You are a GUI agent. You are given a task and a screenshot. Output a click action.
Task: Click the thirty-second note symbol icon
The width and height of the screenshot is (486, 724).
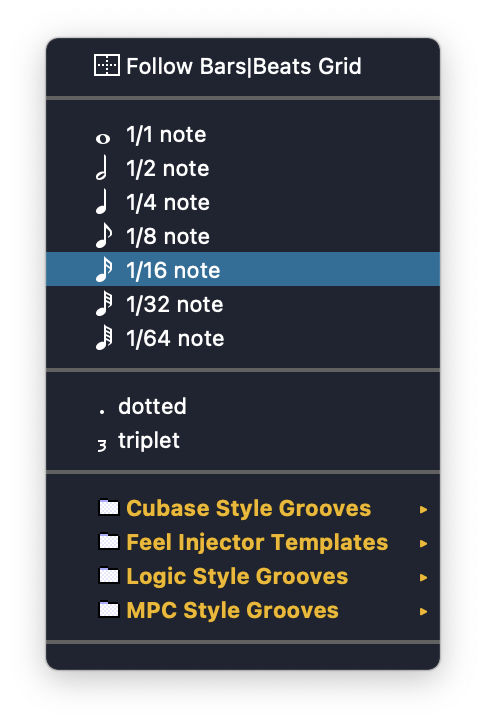tap(104, 303)
